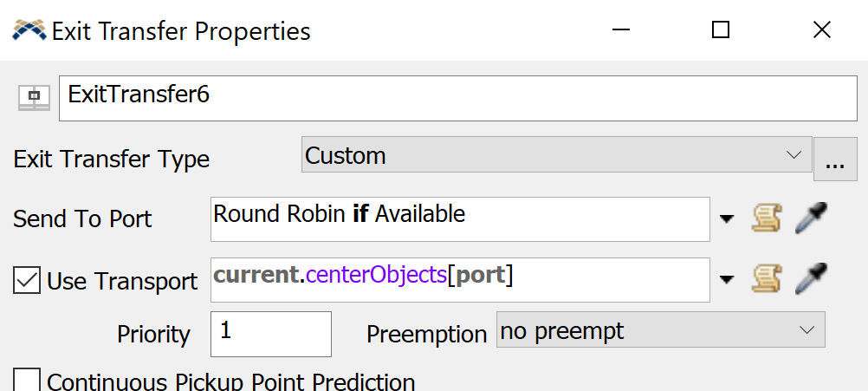Click the ExitTransfer6 name field

pos(457,98)
